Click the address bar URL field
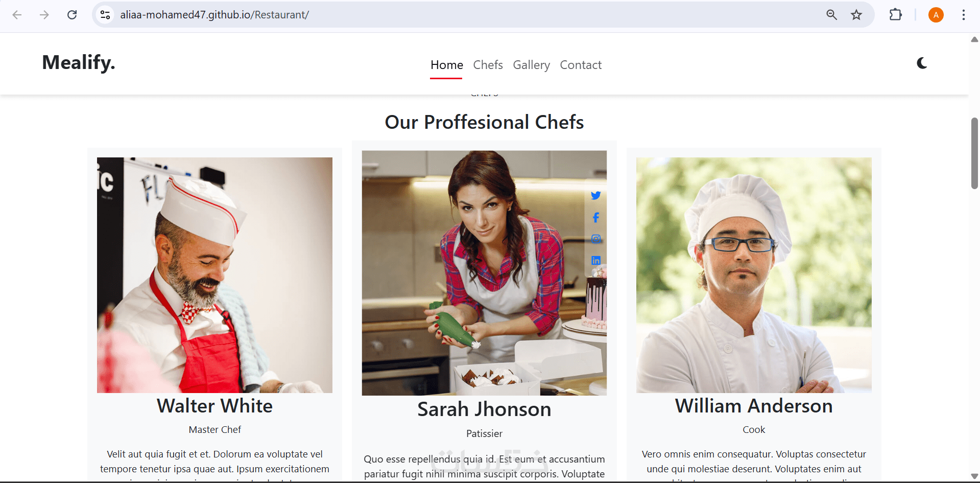This screenshot has height=483, width=980. click(x=460, y=15)
